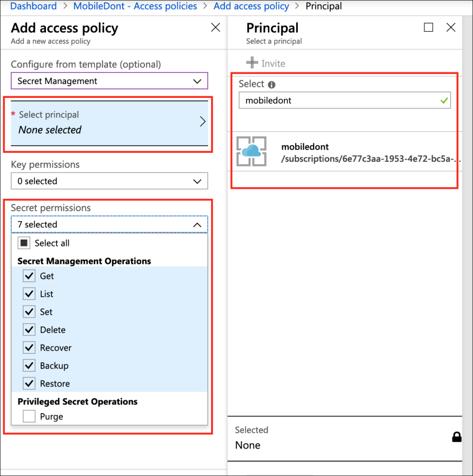The height and width of the screenshot is (476, 473).
Task: Open MobileDont - Access policies breadcrumb
Action: (135, 6)
